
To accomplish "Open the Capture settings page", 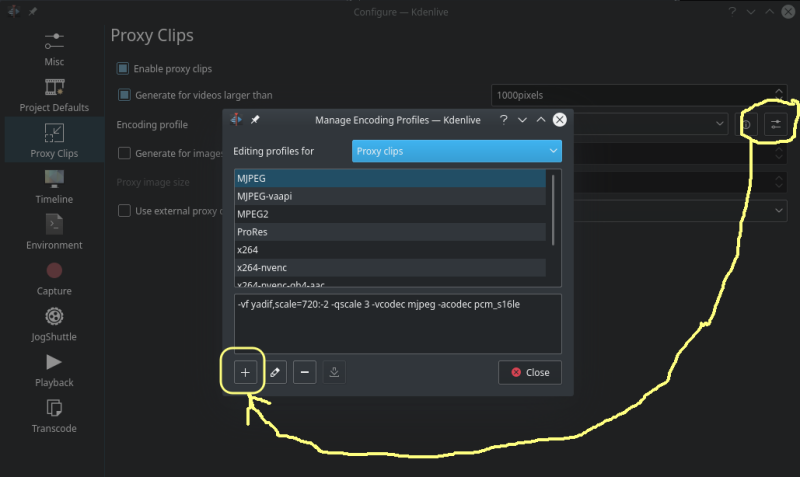I will click(54, 278).
